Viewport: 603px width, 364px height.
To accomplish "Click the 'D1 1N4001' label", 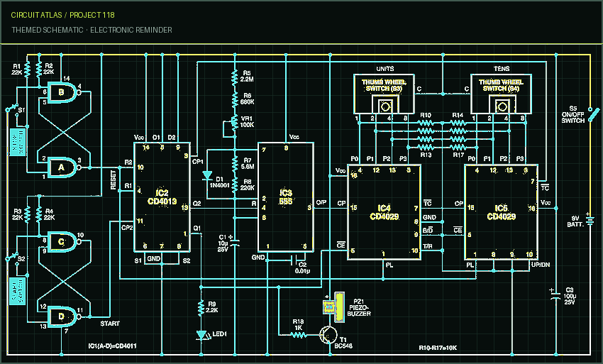I will tap(220, 182).
